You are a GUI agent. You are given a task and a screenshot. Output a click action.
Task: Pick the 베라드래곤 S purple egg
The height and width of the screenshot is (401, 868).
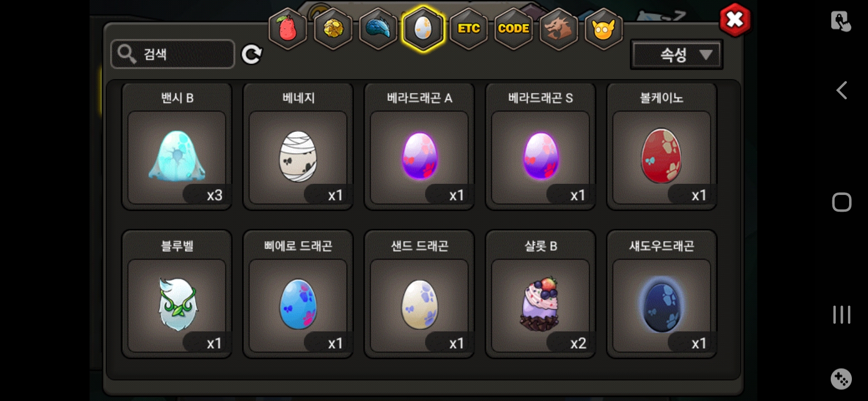point(541,147)
